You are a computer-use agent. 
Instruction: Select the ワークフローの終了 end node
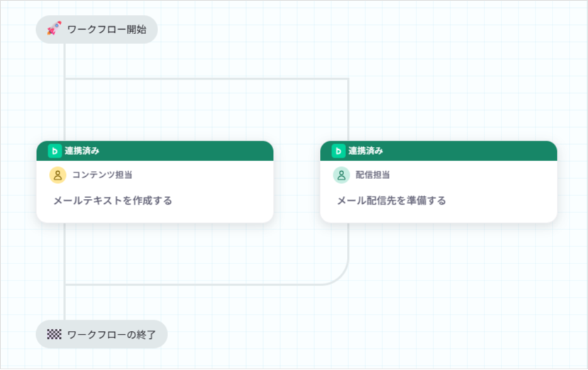pos(101,334)
